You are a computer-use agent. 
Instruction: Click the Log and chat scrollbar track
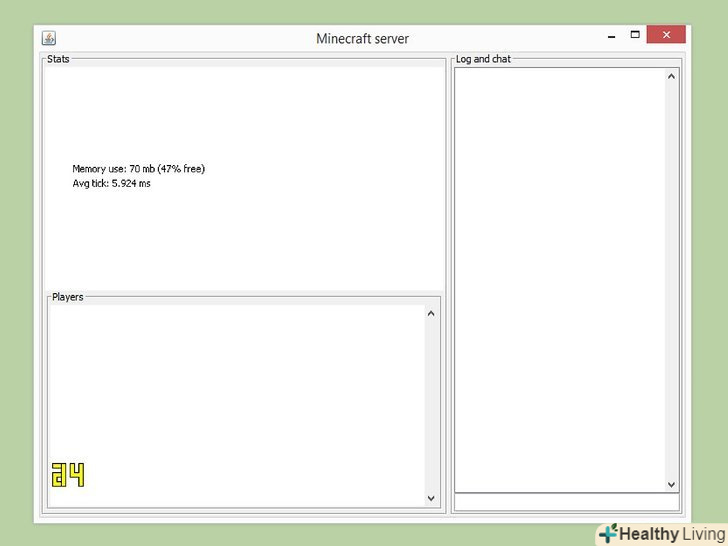click(x=671, y=280)
